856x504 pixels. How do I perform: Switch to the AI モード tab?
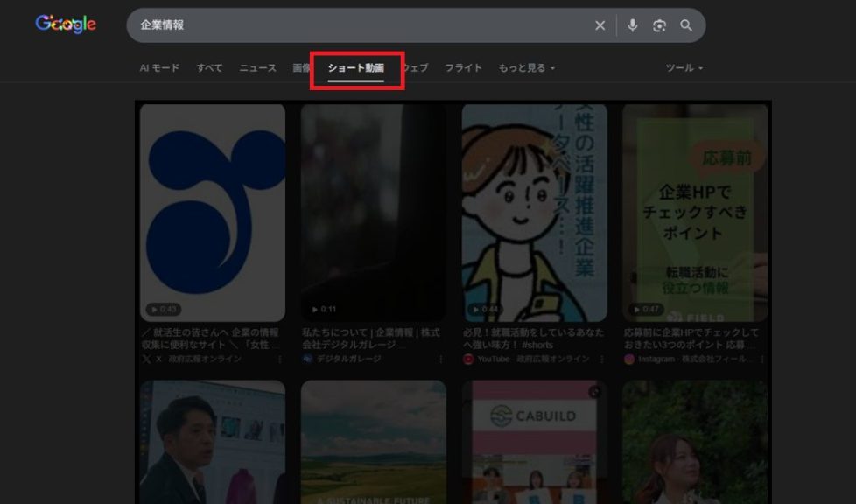[159, 68]
